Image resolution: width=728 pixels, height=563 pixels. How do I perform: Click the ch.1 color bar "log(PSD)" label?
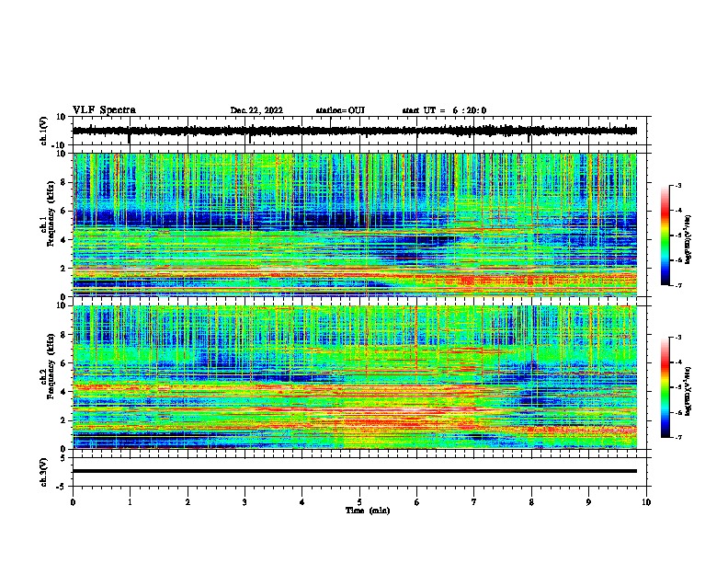click(x=688, y=239)
